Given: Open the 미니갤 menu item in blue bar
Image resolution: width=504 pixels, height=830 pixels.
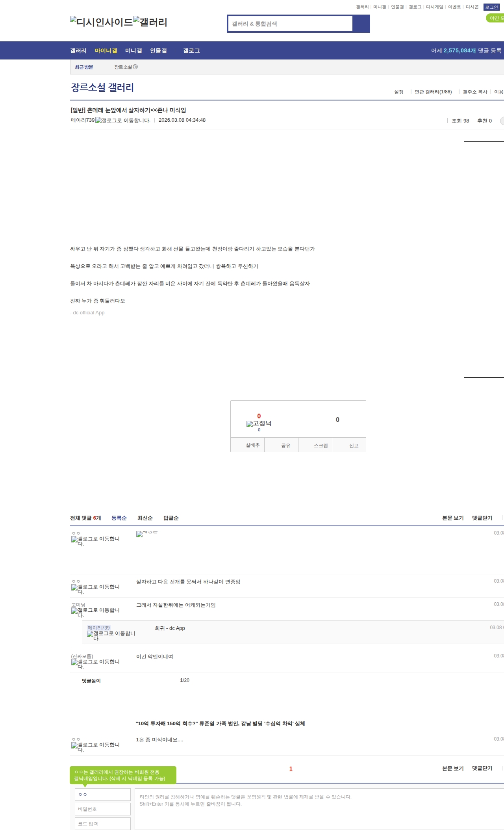Looking at the screenshot, I should coord(133,51).
